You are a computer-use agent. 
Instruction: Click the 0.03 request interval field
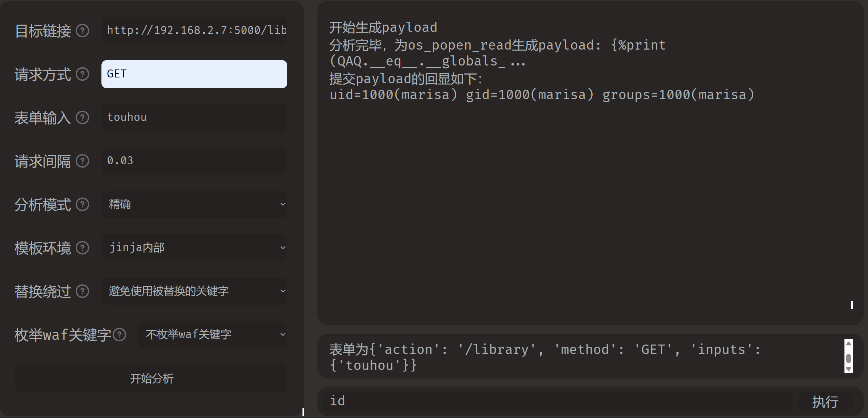(194, 161)
